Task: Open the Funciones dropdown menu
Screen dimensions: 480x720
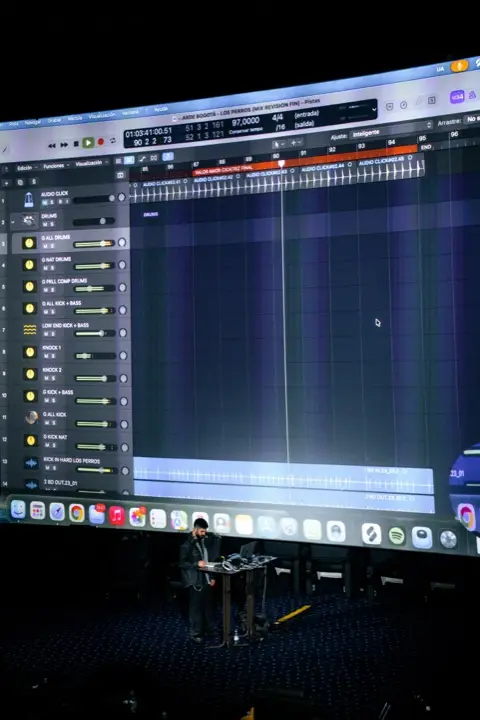Action: pos(56,166)
